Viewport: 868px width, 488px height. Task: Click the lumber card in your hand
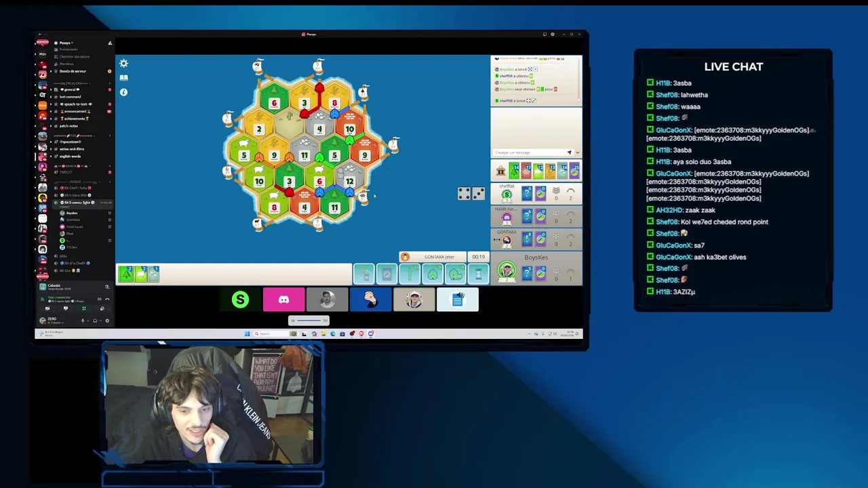pos(126,274)
